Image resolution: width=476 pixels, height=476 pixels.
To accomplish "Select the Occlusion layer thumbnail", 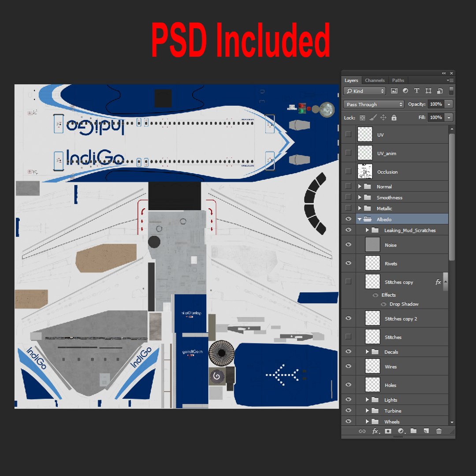I will pyautogui.click(x=365, y=171).
